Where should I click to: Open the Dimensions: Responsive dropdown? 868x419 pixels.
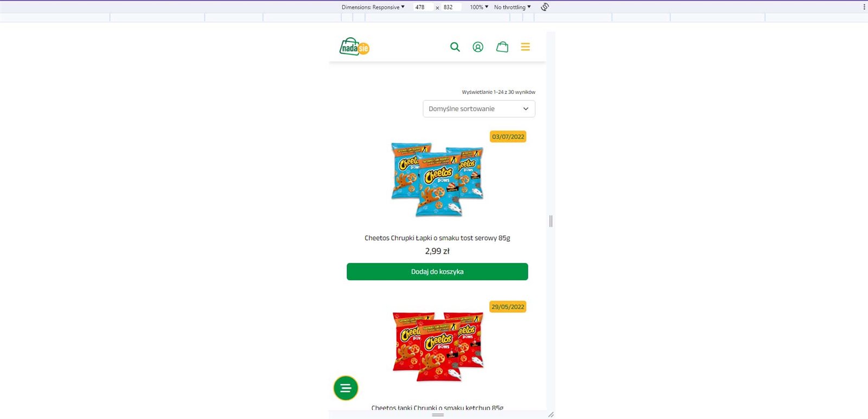pos(373,7)
